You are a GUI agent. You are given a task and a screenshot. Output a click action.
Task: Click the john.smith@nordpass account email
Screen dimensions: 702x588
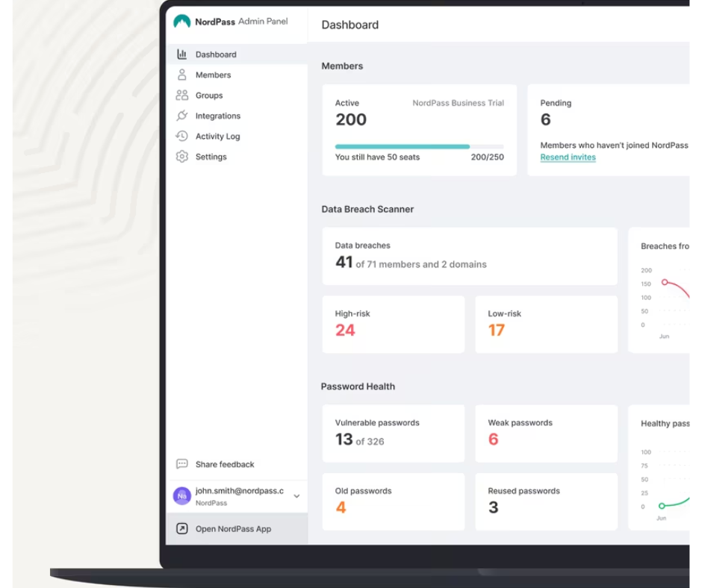pos(240,491)
